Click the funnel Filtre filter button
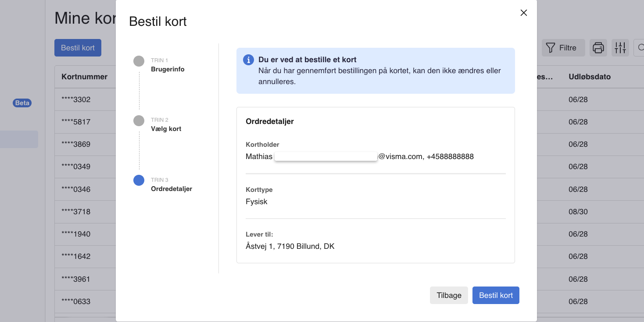The image size is (644, 322). pos(563,48)
